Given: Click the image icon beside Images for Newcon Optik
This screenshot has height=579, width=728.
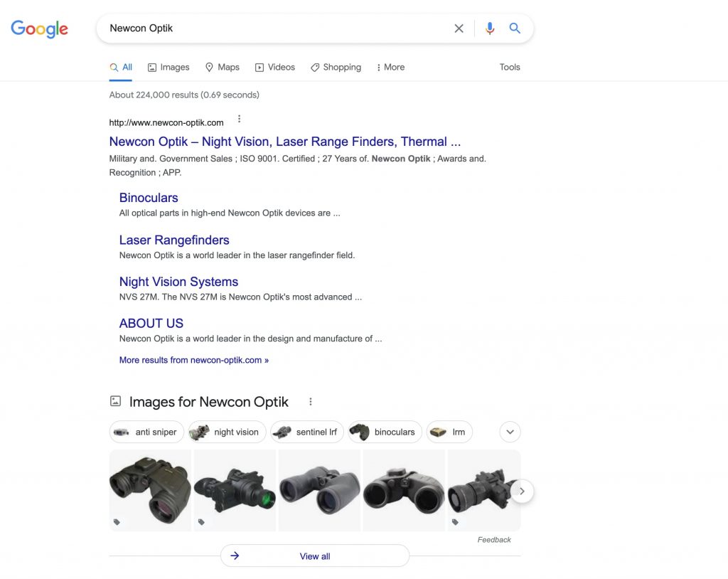Looking at the screenshot, I should click(116, 401).
